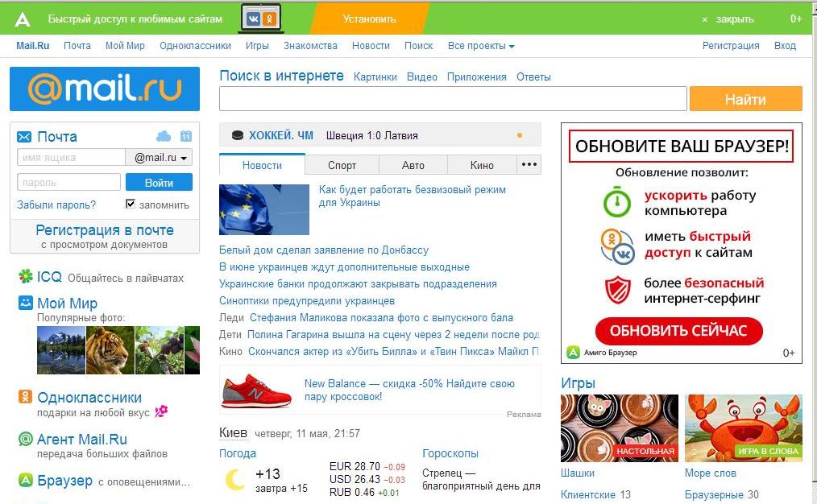Switch to the Кино tab
Screen dimensions: 817x504
click(x=482, y=165)
